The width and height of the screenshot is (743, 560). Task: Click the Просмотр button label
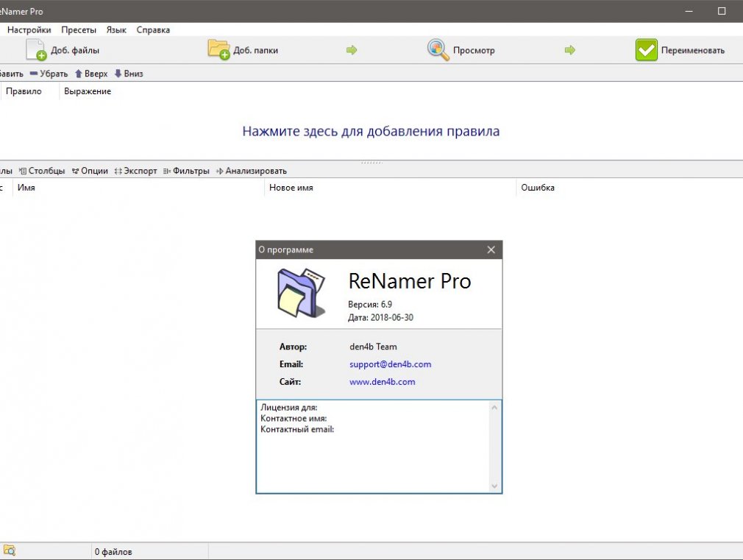pyautogui.click(x=474, y=50)
